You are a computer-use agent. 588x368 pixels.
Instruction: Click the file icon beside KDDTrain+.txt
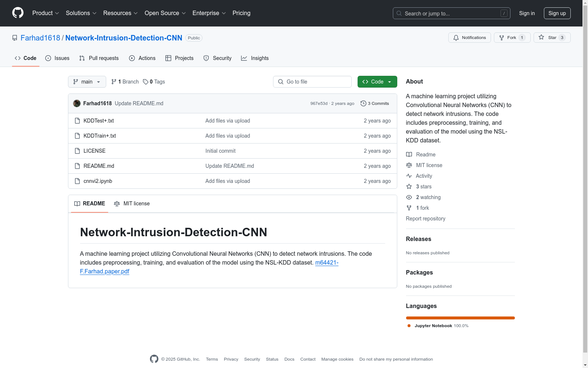click(x=77, y=136)
